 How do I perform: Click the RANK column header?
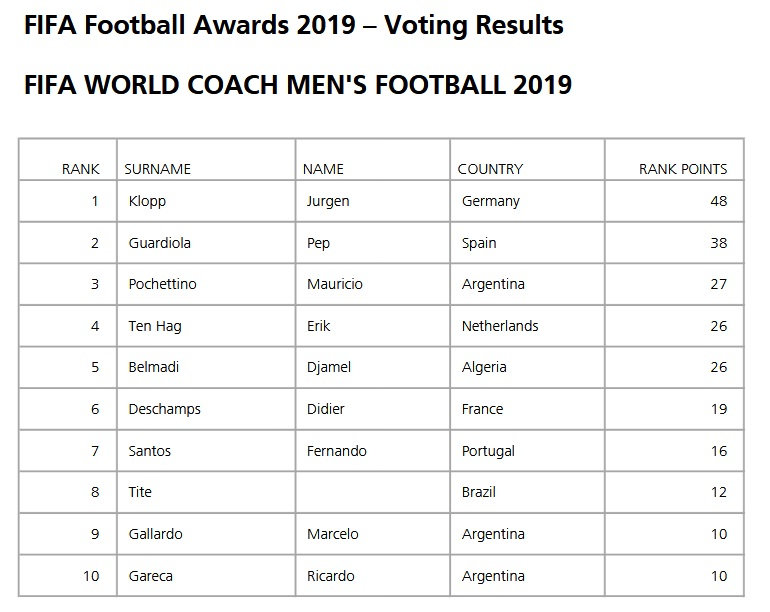pos(80,169)
